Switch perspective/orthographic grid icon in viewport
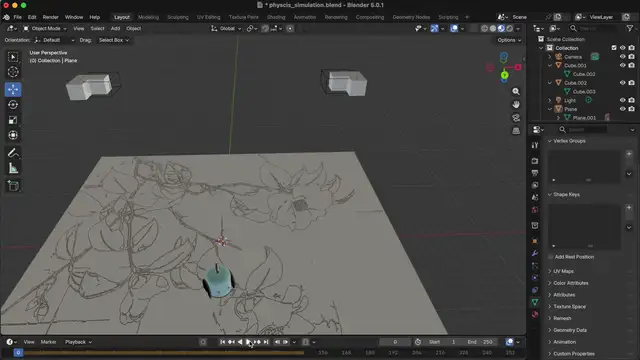The height and width of the screenshot is (360, 640). pyautogui.click(x=516, y=131)
